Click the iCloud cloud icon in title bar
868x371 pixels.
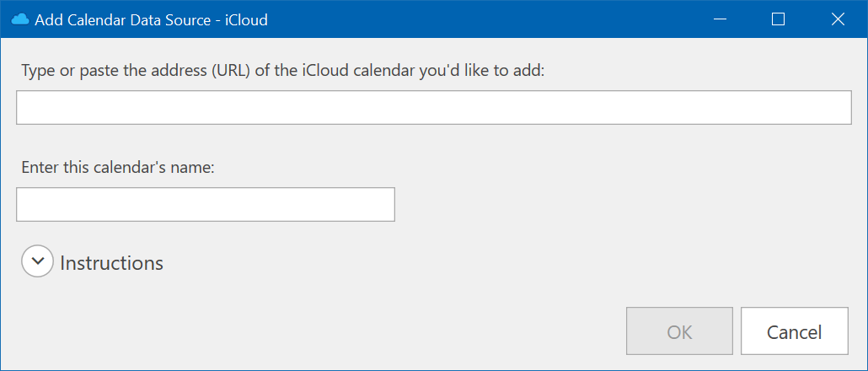pyautogui.click(x=20, y=20)
